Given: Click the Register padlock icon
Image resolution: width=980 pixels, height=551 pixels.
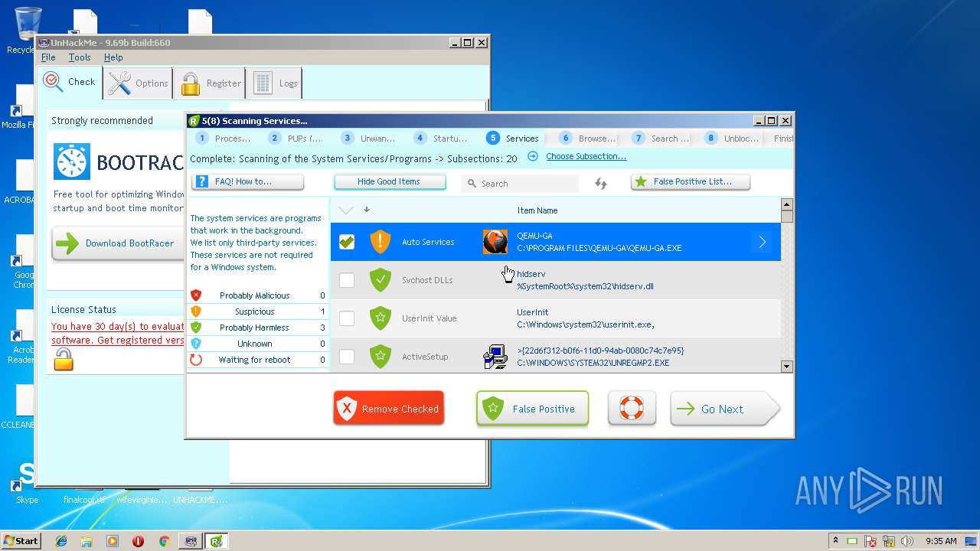Looking at the screenshot, I should (x=191, y=83).
